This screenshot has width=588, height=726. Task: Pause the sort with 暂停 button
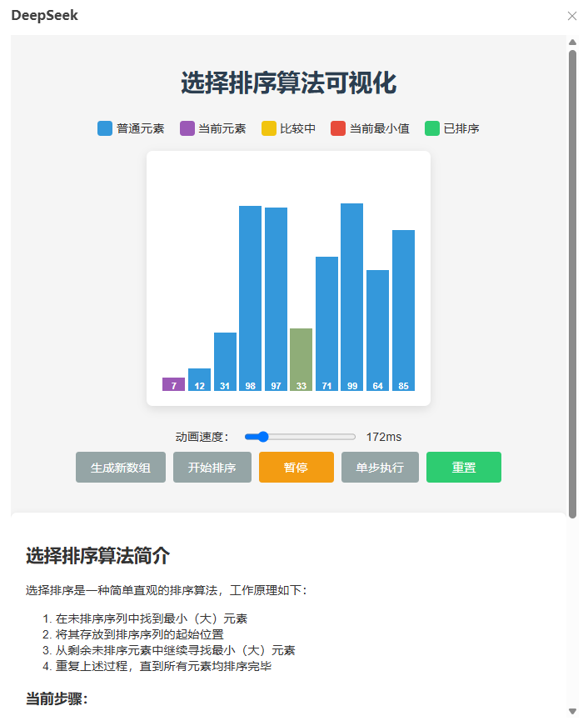[296, 467]
